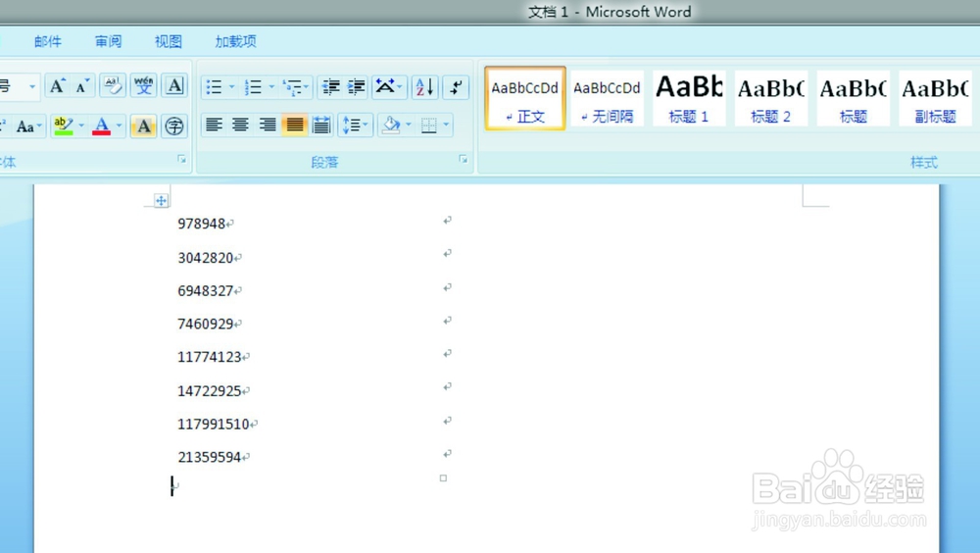Open the 邮件 ribbon tab

click(48, 41)
